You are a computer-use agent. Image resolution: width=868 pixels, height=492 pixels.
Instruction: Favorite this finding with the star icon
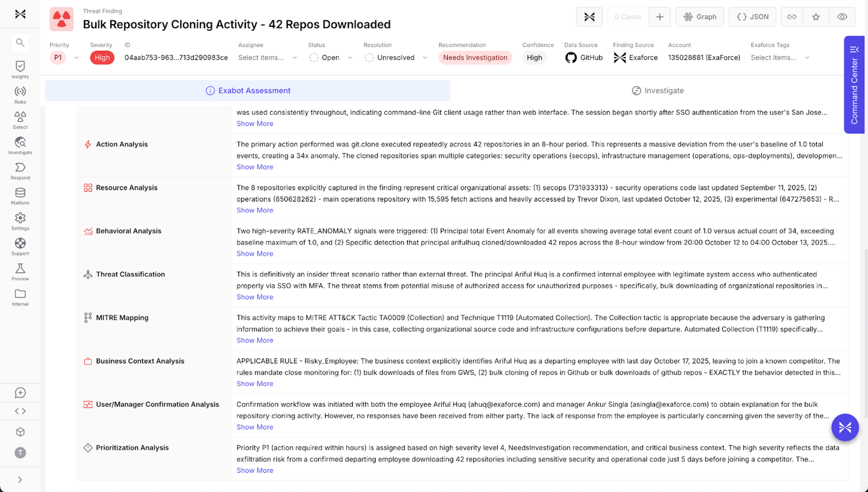816,17
